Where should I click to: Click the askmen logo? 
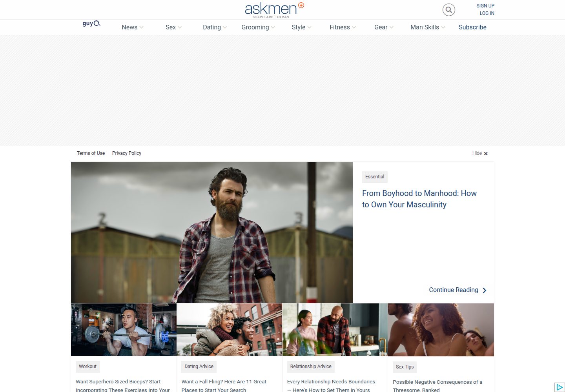[274, 10]
